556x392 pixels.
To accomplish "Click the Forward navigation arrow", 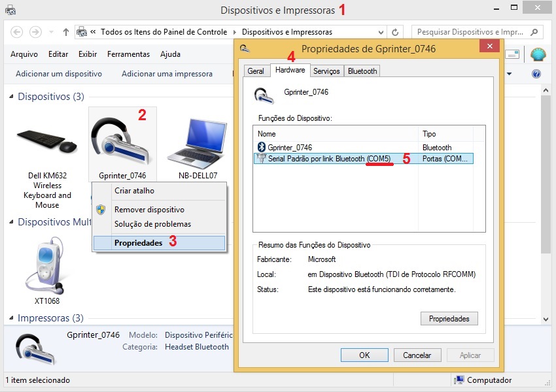I will (x=35, y=32).
